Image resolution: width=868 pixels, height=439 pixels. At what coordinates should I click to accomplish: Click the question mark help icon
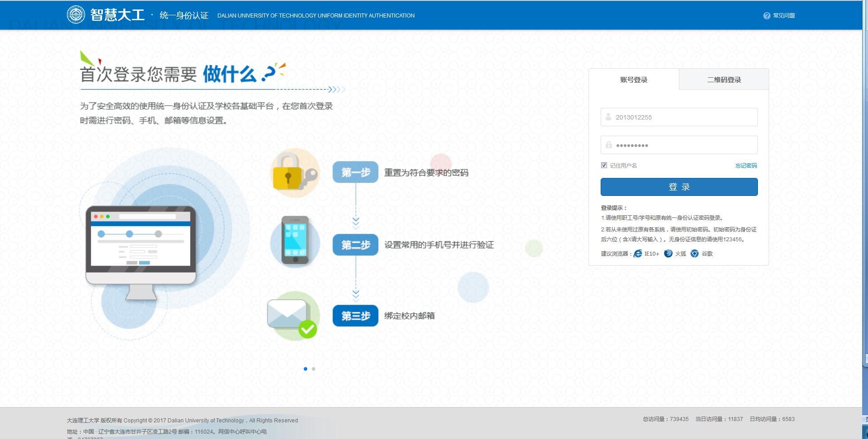tap(766, 16)
